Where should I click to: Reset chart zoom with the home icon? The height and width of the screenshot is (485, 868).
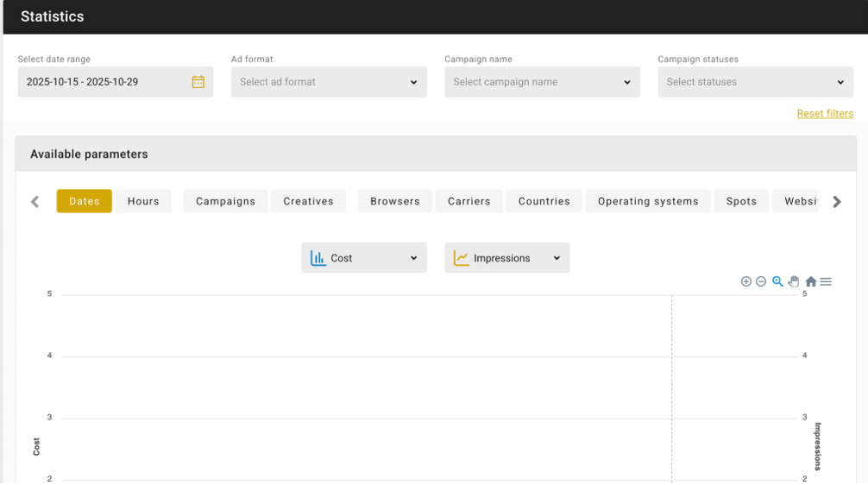(x=810, y=281)
